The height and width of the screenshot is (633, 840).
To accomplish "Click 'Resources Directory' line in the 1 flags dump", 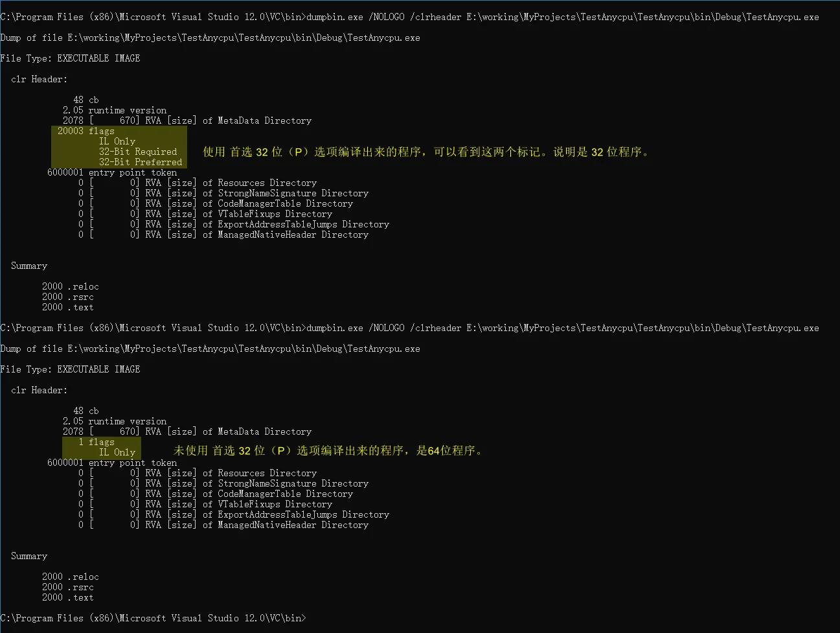I will point(197,473).
